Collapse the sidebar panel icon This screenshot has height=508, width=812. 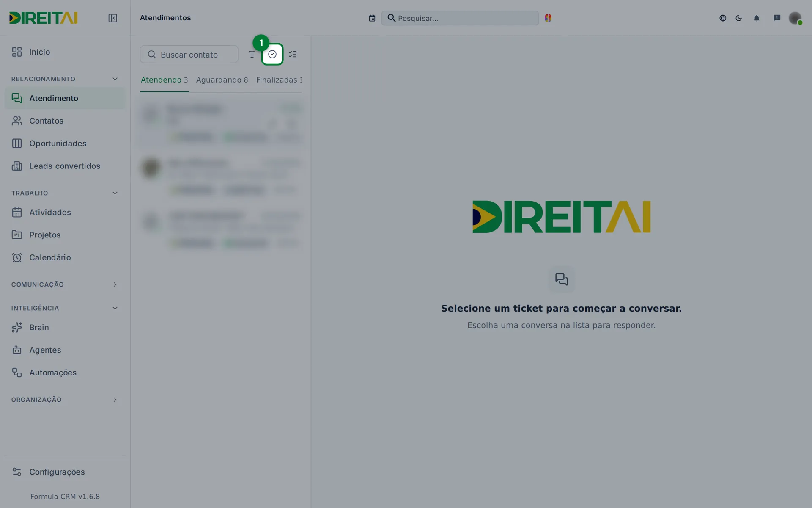112,18
